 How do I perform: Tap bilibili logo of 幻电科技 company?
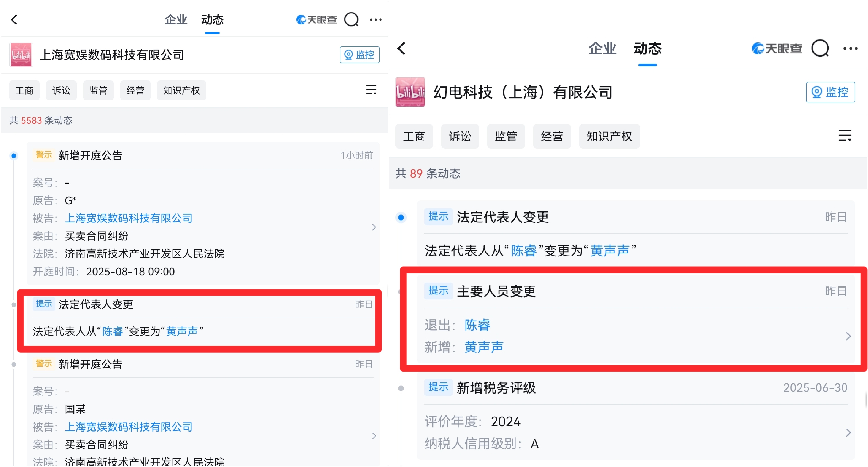410,92
